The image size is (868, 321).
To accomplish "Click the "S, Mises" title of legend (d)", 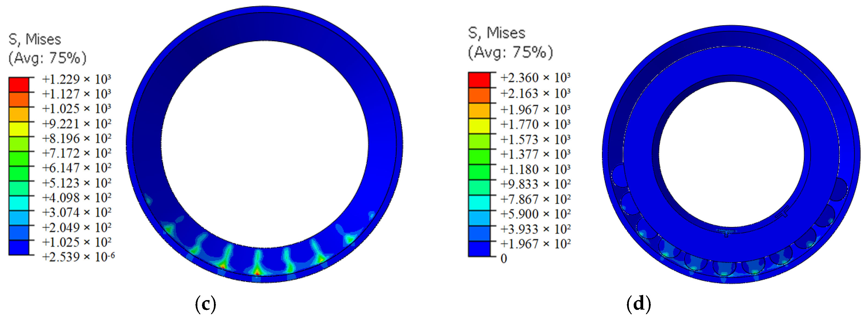I will tap(497, 33).
